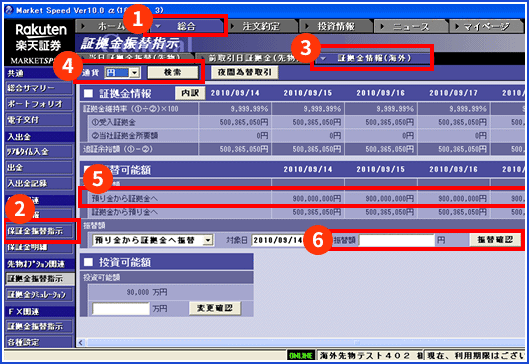529x364 pixels.
Task: Click the 対象日 date field
Action: (x=278, y=240)
